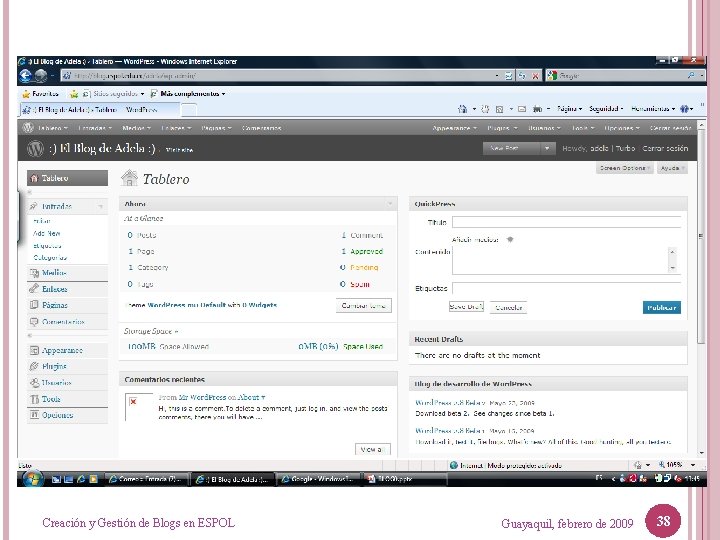This screenshot has width=720, height=540.
Task: Click the IE help question mark icon
Action: pos(684,109)
